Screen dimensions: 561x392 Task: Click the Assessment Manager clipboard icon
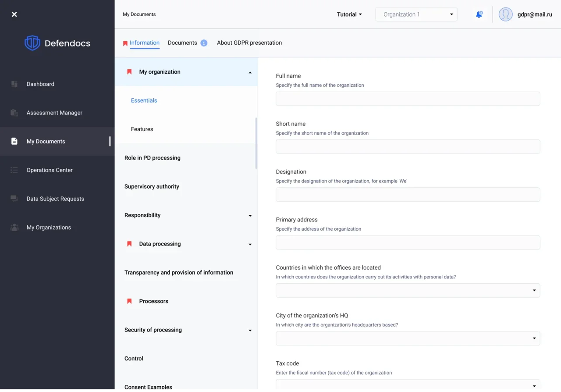tap(14, 113)
